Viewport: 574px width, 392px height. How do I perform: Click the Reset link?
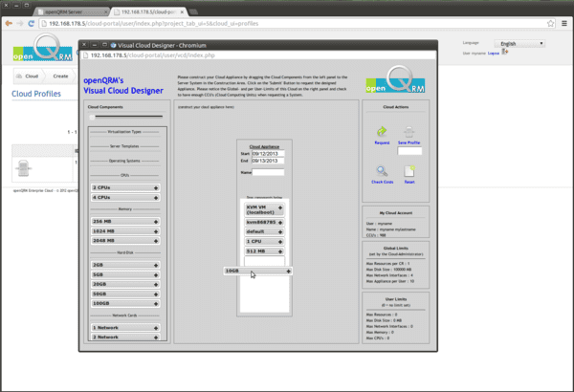click(x=409, y=182)
